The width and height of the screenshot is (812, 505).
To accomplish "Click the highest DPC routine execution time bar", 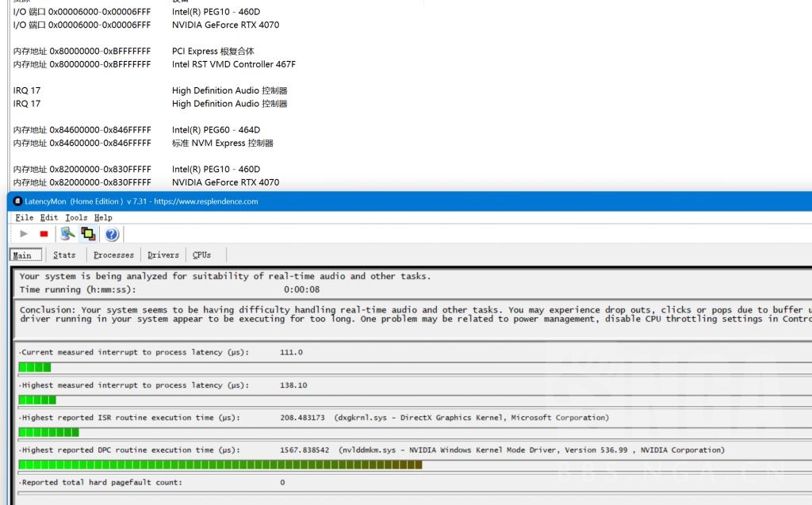I will [220, 465].
